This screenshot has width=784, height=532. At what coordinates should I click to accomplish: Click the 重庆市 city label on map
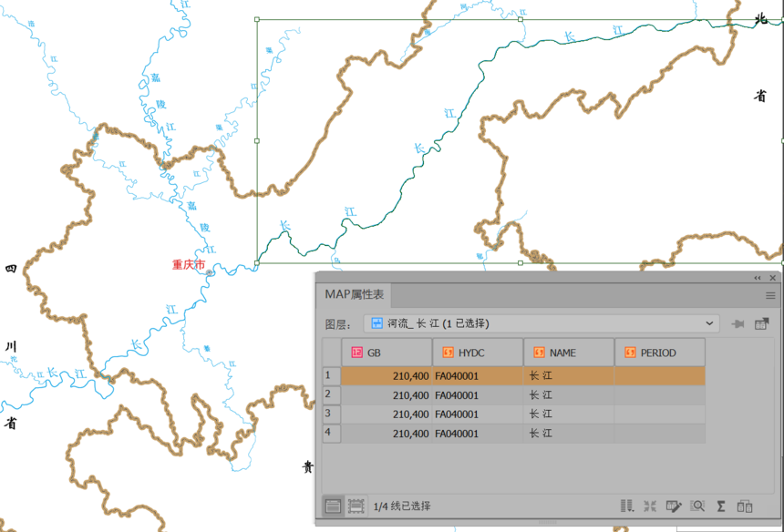(x=189, y=265)
